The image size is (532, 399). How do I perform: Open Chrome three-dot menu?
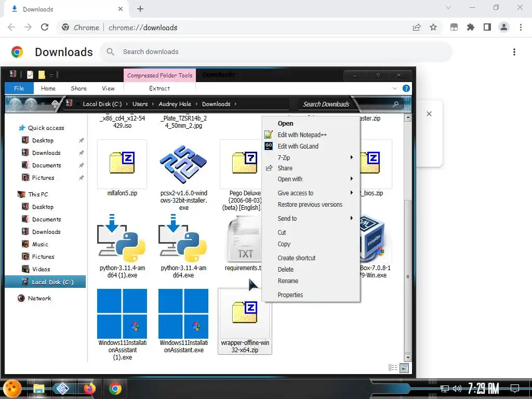coord(521,28)
